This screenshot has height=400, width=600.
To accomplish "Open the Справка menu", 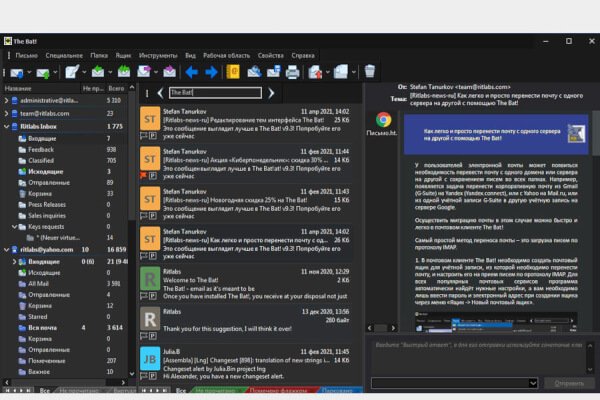I will tap(303, 56).
